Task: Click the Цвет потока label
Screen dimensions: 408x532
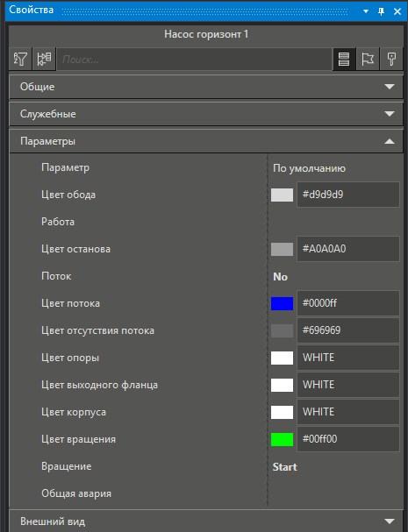Action: 71,303
